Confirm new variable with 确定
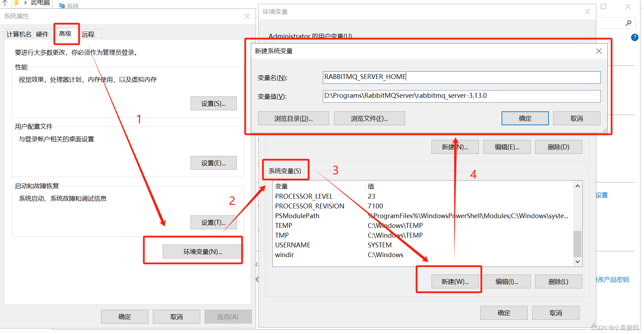This screenshot has width=644, height=334. (525, 118)
